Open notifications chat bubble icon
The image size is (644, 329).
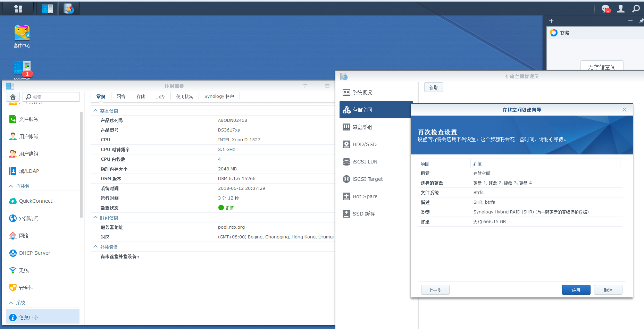coord(605,8)
